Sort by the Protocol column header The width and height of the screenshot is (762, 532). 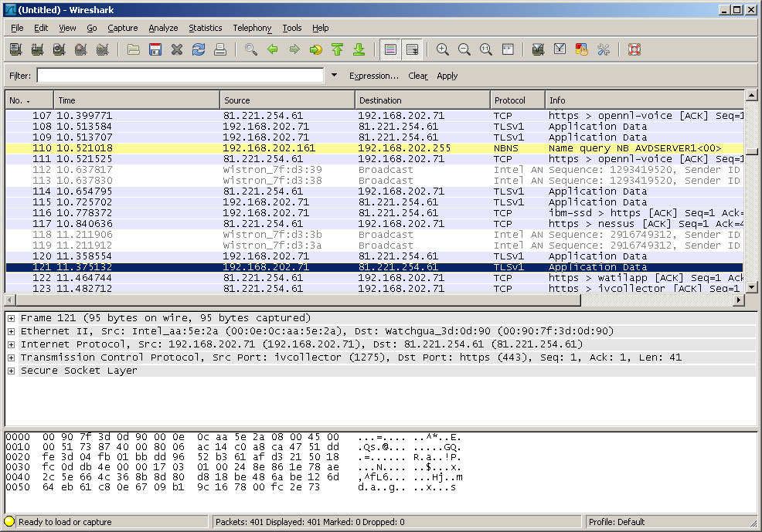[518, 100]
